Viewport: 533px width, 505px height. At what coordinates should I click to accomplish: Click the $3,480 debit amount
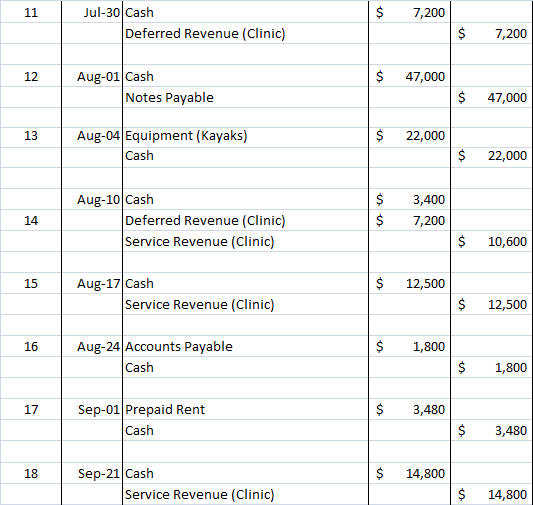410,410
